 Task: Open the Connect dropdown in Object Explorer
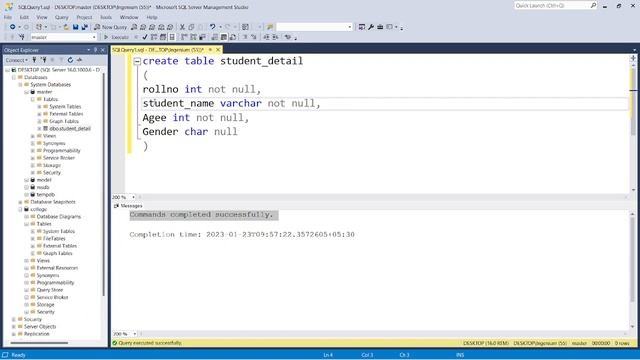(17, 60)
